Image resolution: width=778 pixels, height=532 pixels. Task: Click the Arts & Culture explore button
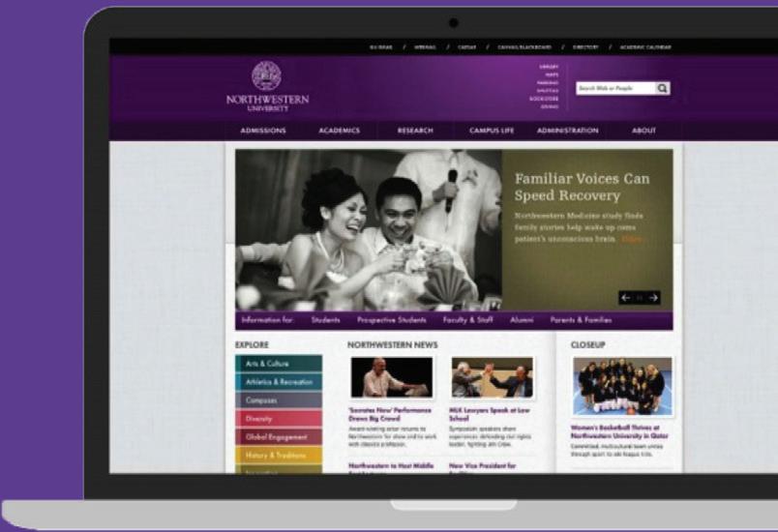[279, 364]
